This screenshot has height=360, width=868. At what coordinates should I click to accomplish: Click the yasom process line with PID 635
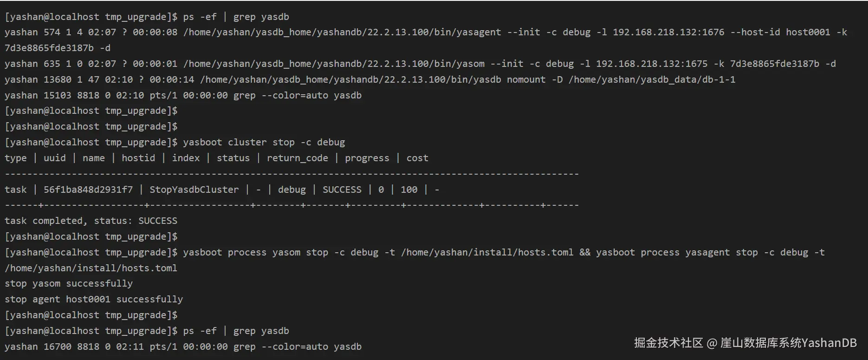(420, 64)
